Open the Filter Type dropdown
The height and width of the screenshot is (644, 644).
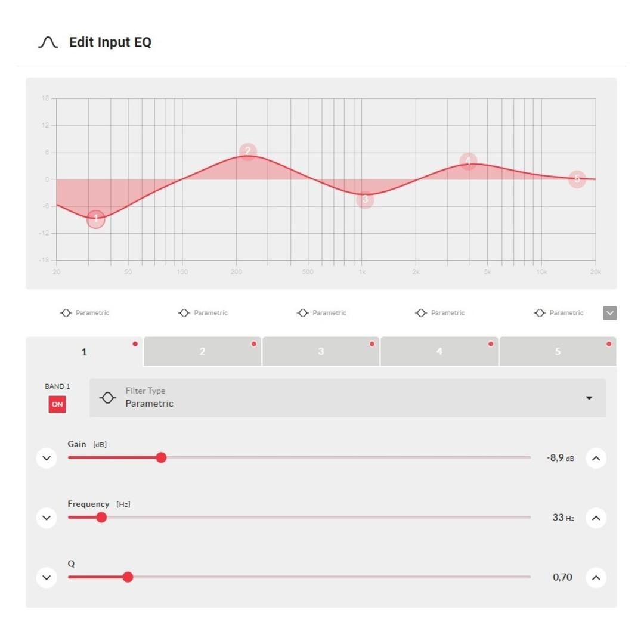(x=348, y=398)
